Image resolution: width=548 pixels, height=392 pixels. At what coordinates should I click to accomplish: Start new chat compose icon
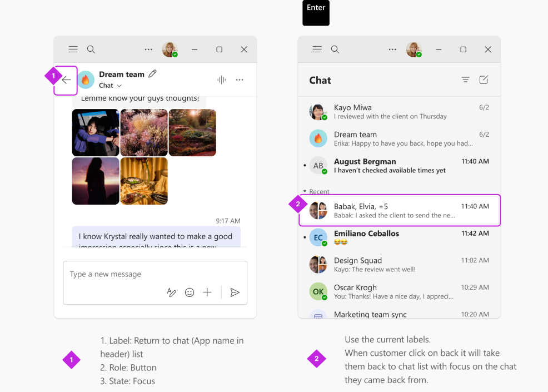click(484, 80)
